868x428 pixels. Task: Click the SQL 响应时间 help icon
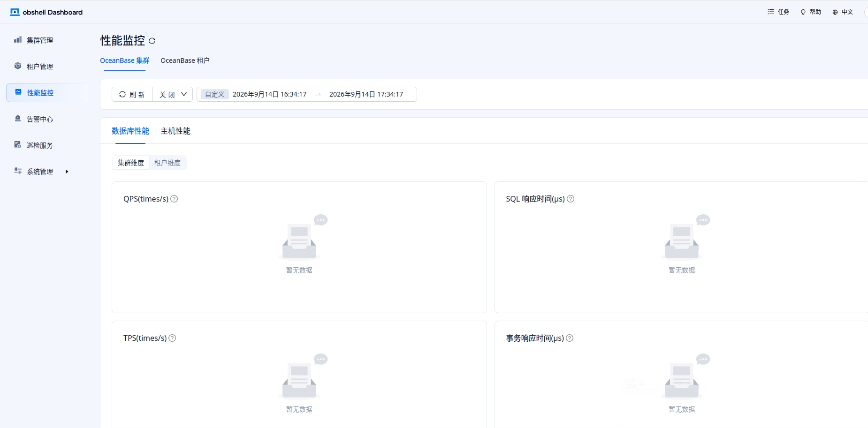(x=571, y=199)
